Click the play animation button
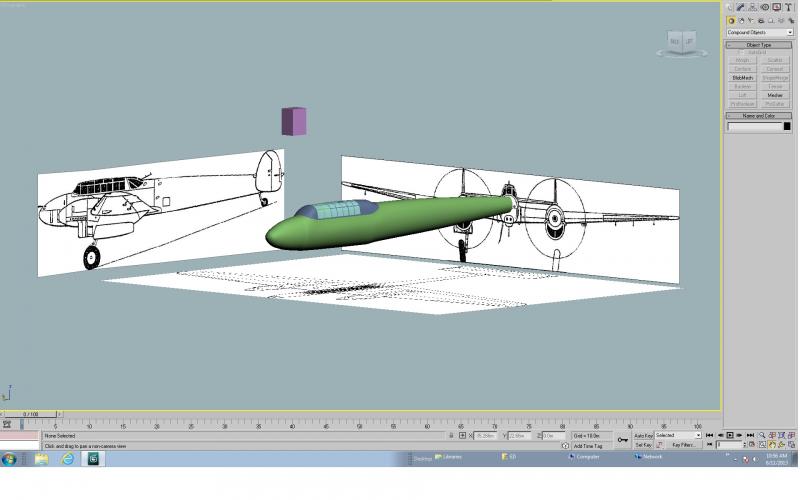 pos(730,435)
